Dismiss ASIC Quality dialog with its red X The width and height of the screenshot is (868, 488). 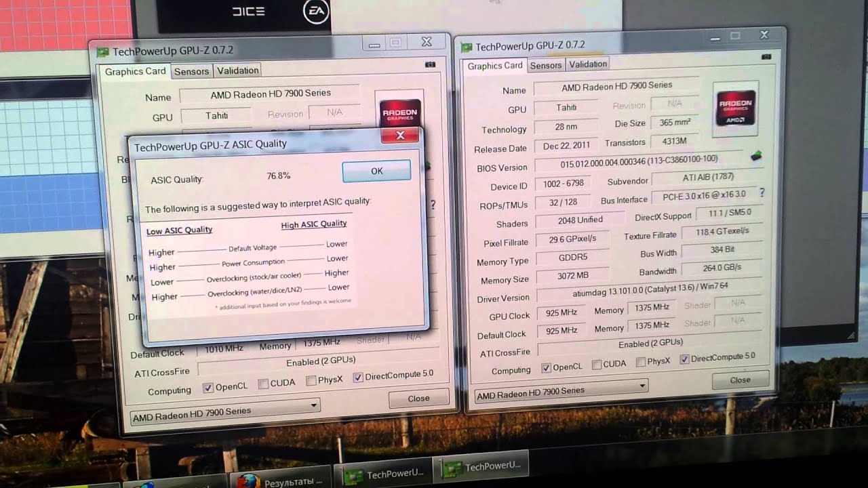pos(400,135)
